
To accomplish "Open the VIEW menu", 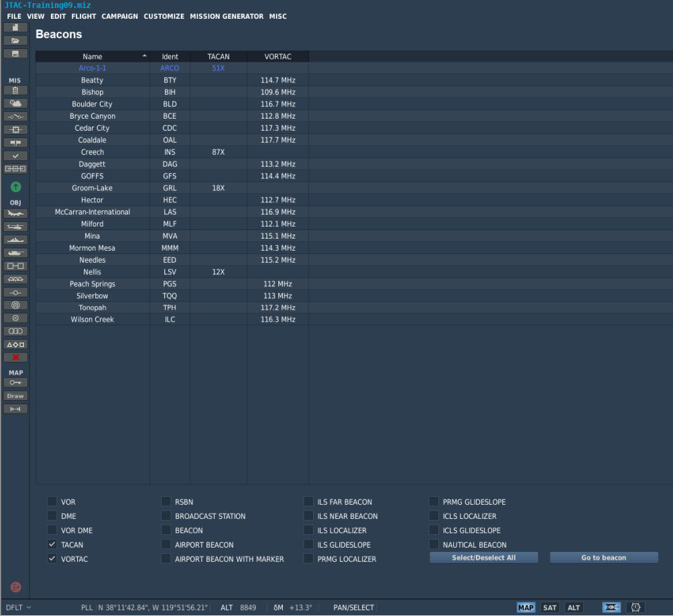I will [x=36, y=16].
